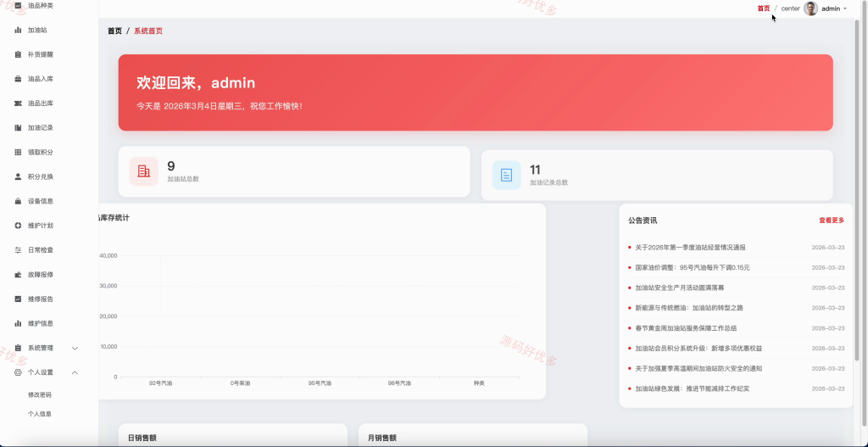Image resolution: width=868 pixels, height=447 pixels.
Task: Open the admin account dropdown arrow
Action: 845,8
